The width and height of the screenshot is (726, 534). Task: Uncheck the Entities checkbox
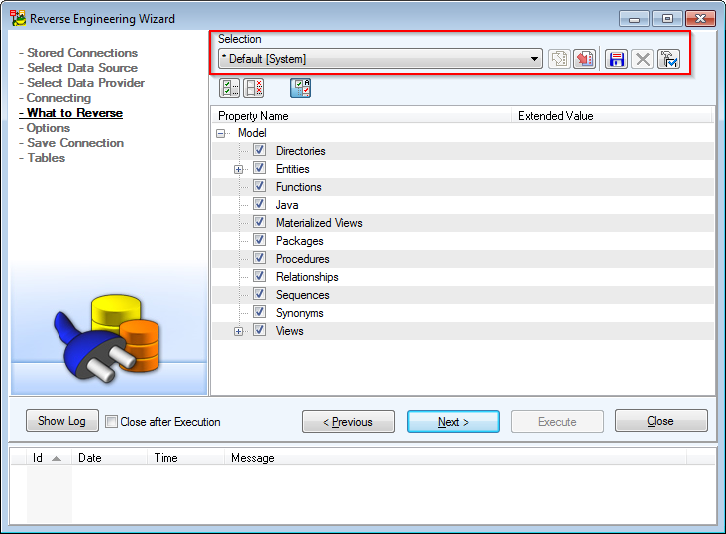click(x=259, y=168)
